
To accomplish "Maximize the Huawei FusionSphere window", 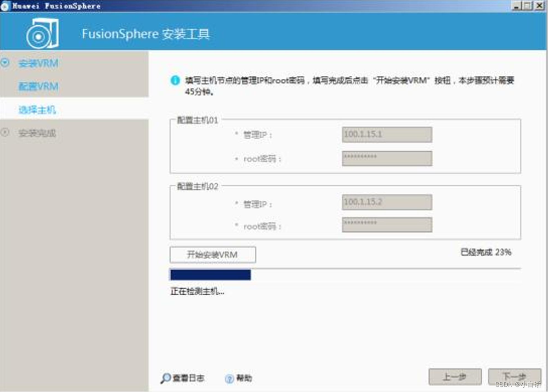I will 528,6.
